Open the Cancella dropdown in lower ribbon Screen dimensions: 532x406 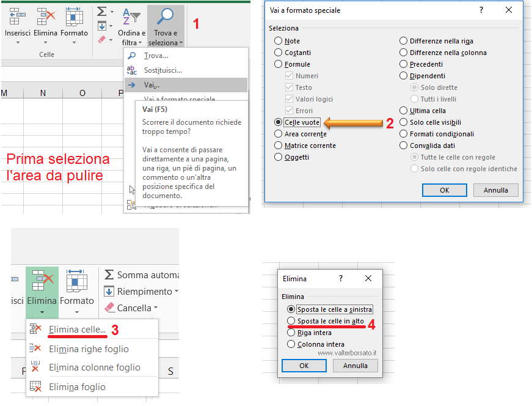tap(156, 308)
